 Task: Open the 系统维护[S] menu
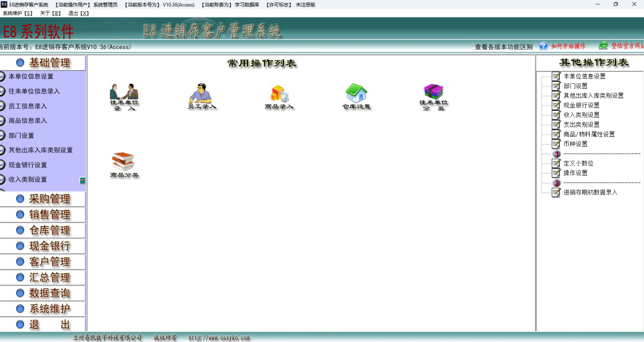pyautogui.click(x=17, y=13)
